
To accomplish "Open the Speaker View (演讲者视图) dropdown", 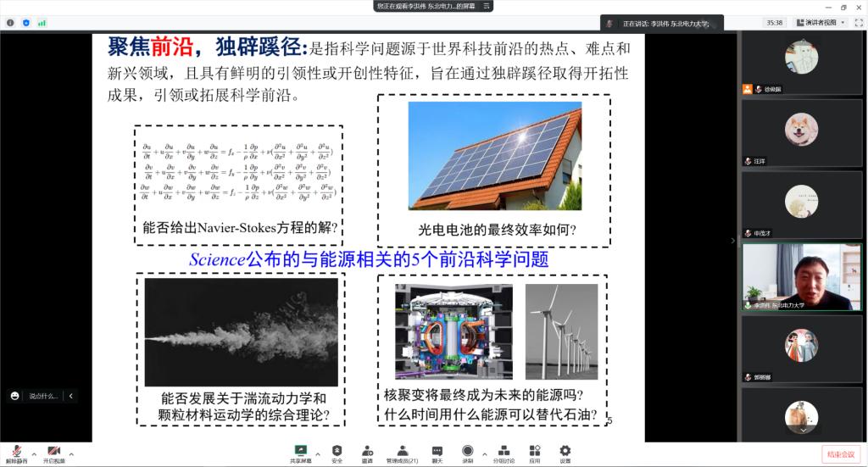I will [820, 23].
